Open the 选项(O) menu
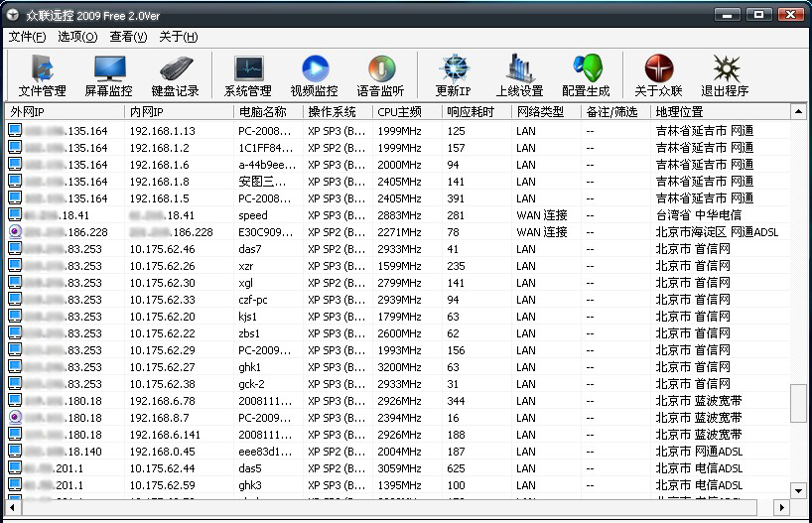812x523 pixels. click(x=77, y=37)
